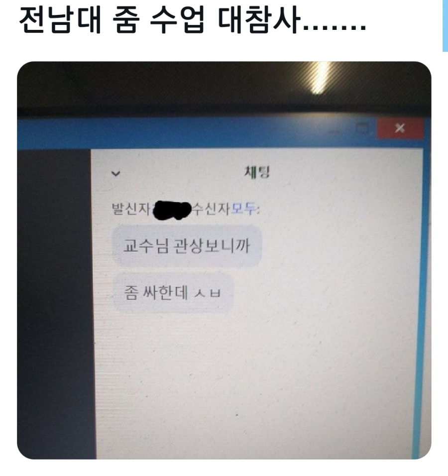Viewport: 448px width, 476px height.
Task: Click the 발신자 label text
Action: click(131, 209)
